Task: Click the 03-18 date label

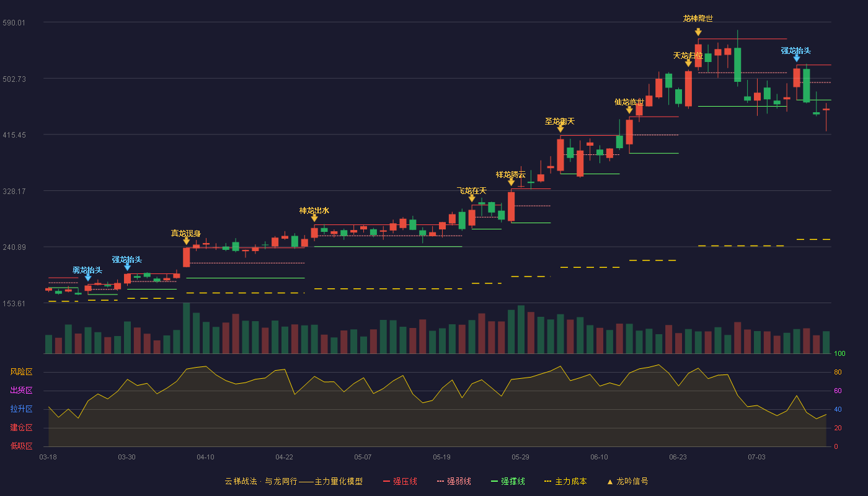Action: click(48, 457)
